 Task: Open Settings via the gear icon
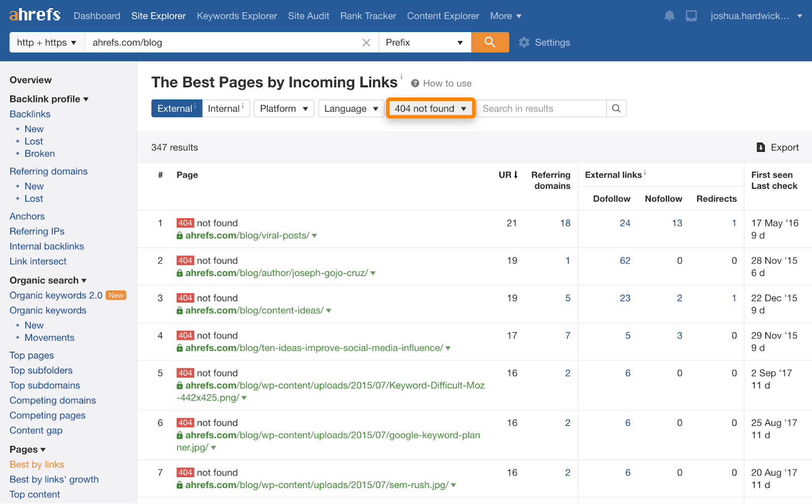point(524,43)
